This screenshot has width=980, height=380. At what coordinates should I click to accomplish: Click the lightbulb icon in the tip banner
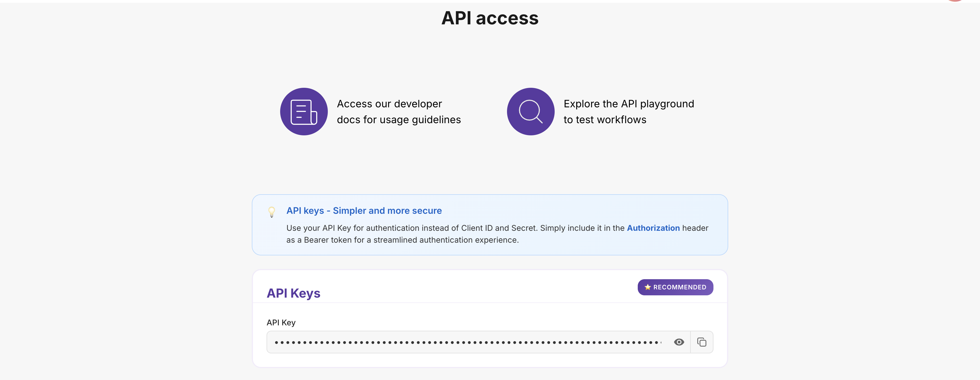tap(272, 212)
